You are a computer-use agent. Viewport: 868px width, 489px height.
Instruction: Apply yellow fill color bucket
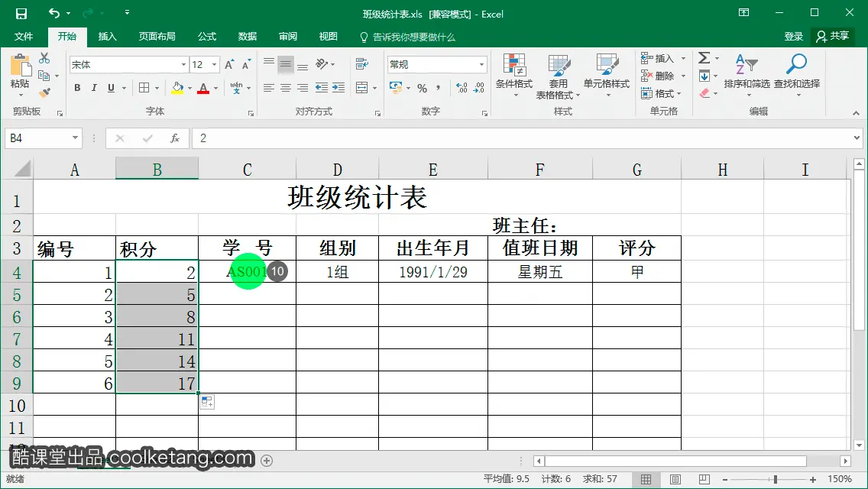[x=177, y=88]
